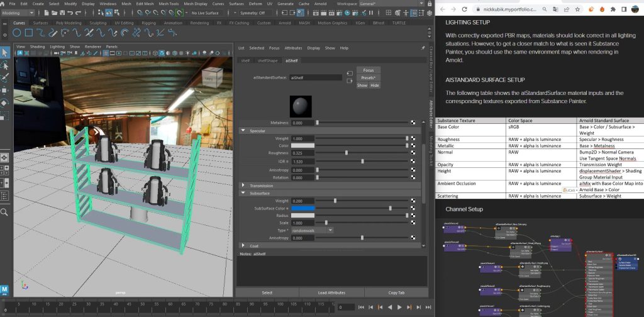Click the map button next to Subsurface Scale

click(413, 223)
